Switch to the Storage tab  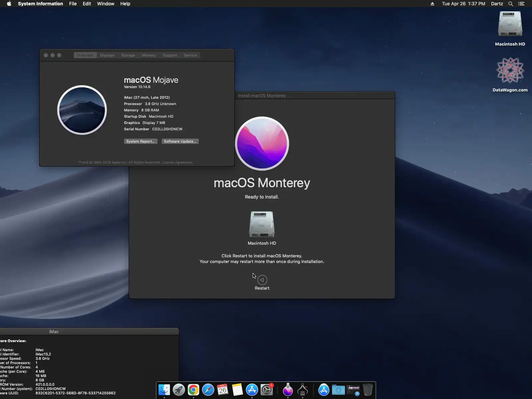(128, 55)
